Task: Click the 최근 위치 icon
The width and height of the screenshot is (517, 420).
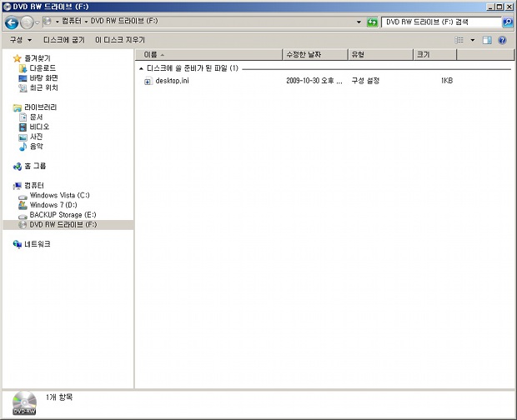Action: (x=23, y=88)
